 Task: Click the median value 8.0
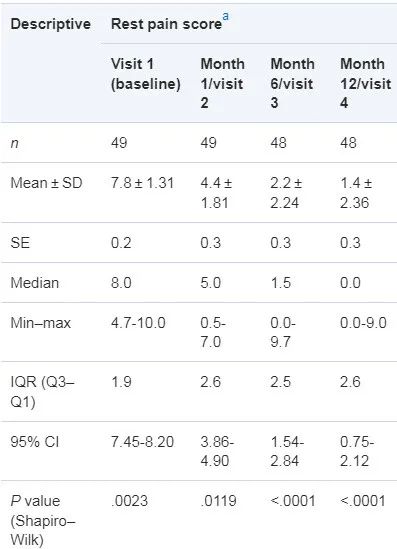pyautogui.click(x=121, y=283)
